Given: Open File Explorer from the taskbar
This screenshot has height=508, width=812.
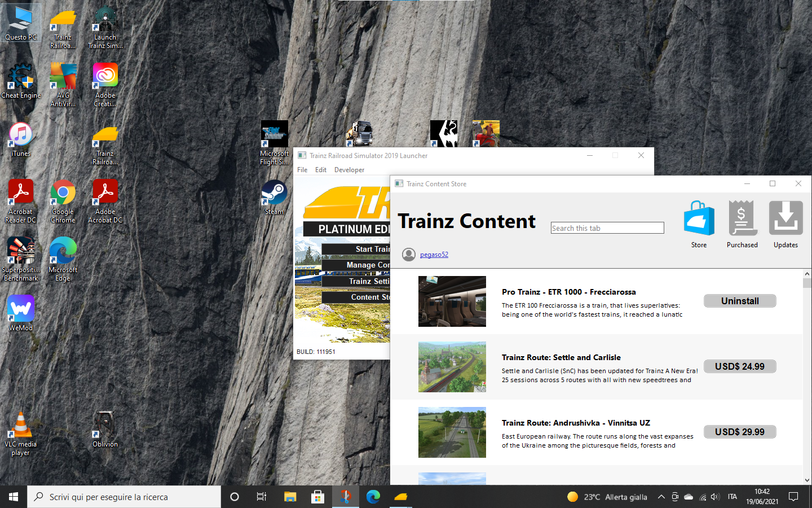Looking at the screenshot, I should point(290,497).
